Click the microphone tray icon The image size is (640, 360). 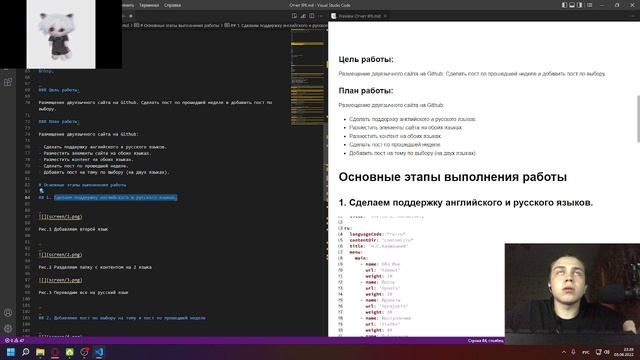click(x=573, y=352)
